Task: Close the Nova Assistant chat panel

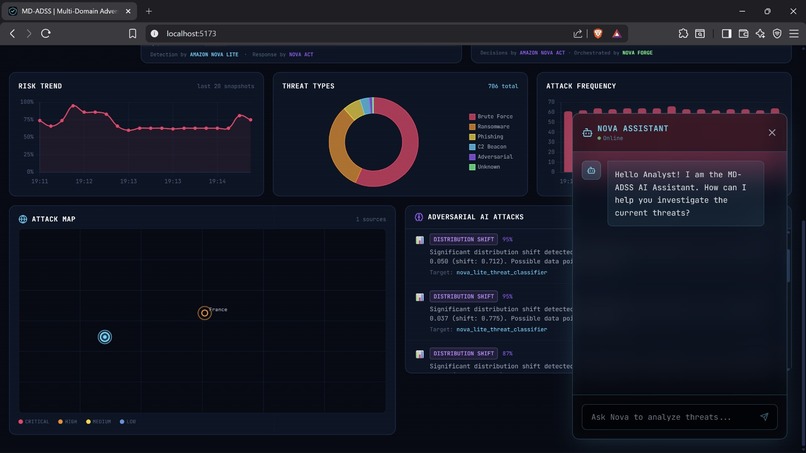Action: point(772,133)
